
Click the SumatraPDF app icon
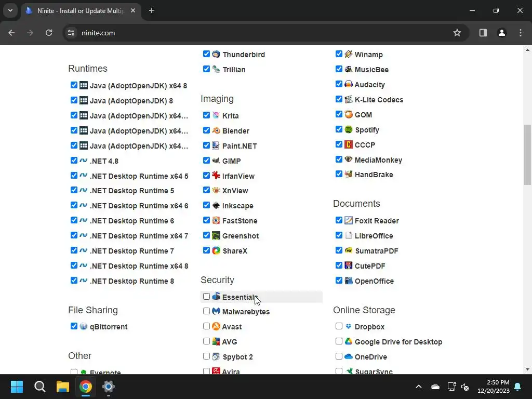[x=349, y=250]
